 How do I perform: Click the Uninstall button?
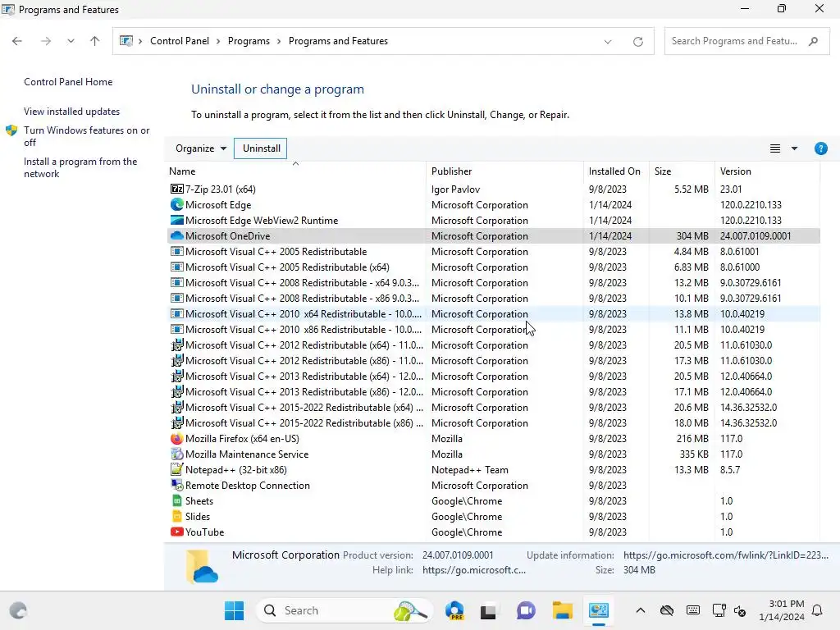tap(261, 148)
